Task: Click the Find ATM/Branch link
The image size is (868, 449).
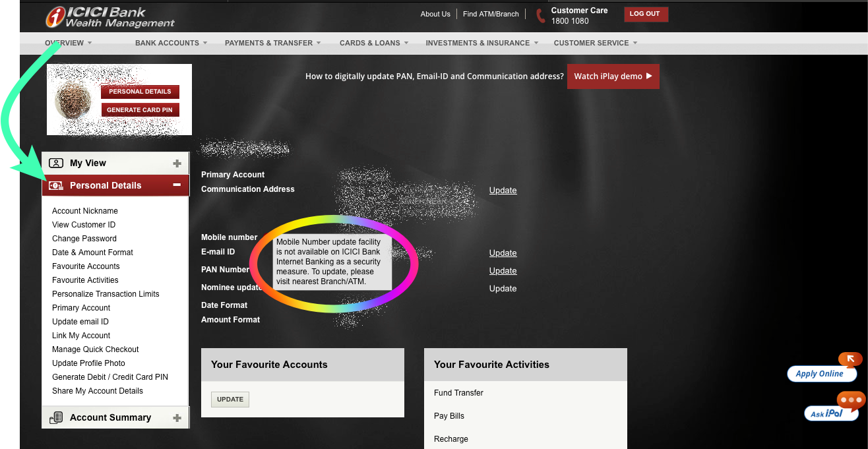Action: click(491, 14)
